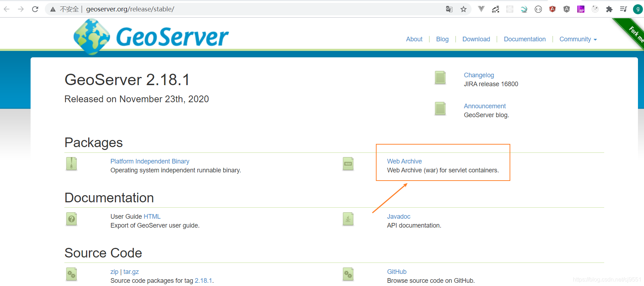This screenshot has height=286, width=644.
Task: Click the 'Packages' section heading
Action: 94,142
